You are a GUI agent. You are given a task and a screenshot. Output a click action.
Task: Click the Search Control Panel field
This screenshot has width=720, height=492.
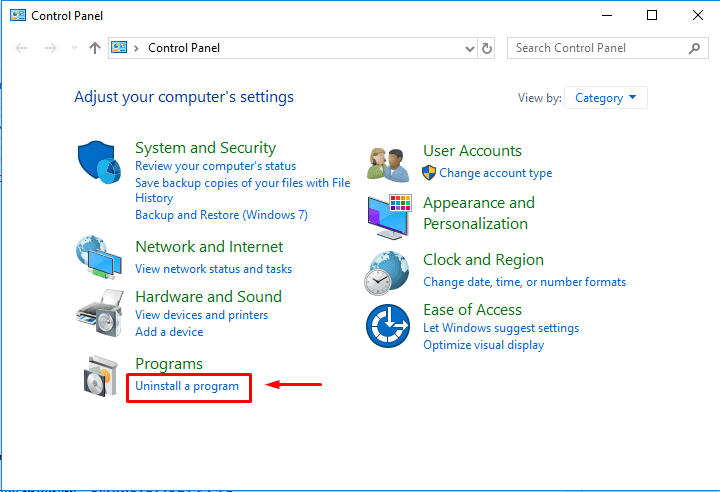click(598, 48)
